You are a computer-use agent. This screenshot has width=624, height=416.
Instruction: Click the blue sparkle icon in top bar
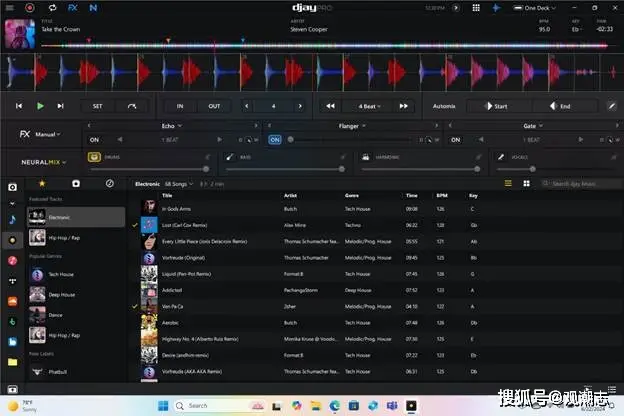click(x=496, y=8)
